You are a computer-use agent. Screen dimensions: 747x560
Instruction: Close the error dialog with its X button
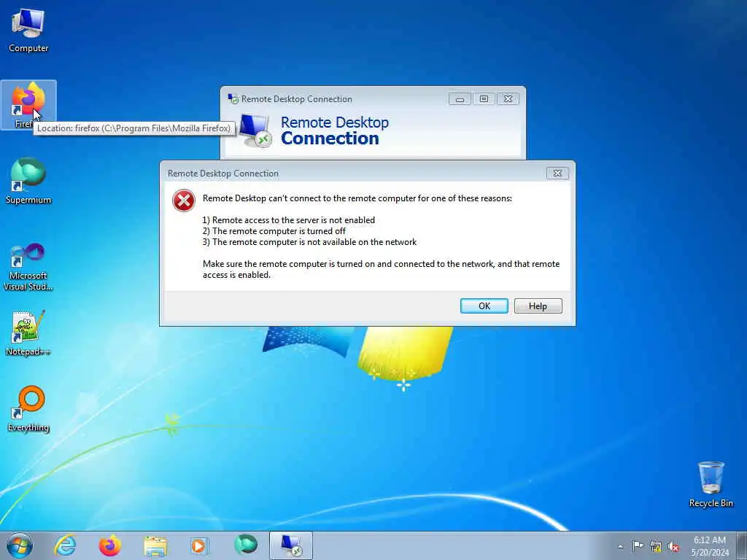[x=557, y=174]
